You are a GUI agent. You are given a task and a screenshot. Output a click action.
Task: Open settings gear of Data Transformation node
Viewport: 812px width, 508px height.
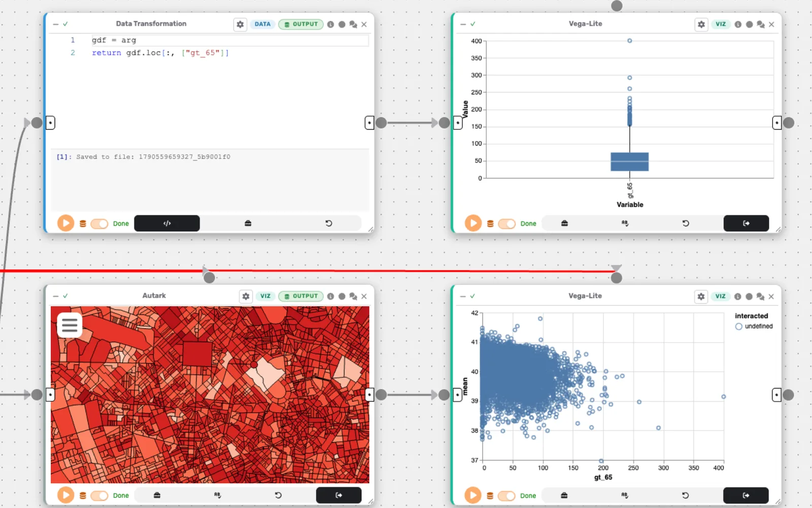(x=240, y=24)
